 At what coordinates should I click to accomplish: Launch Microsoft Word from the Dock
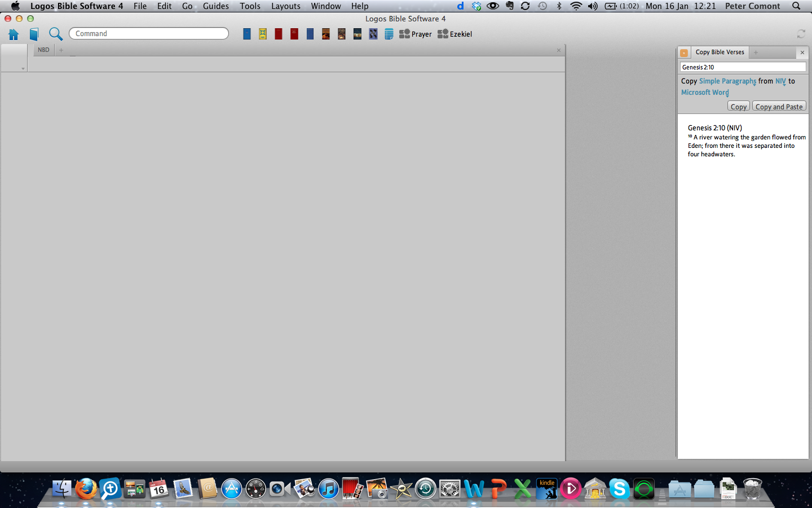(474, 488)
